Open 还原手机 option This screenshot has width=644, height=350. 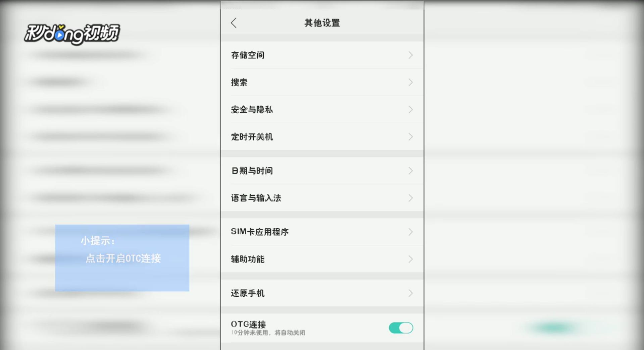pos(322,293)
